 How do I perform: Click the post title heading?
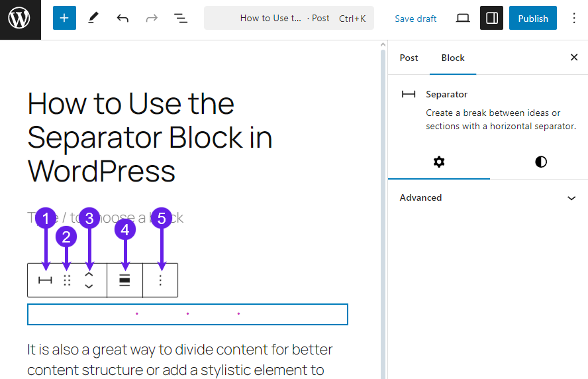[x=150, y=138]
